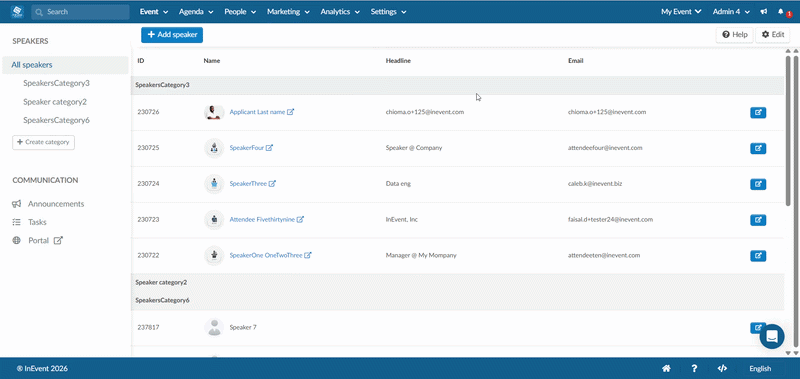Click the Help button
Image resolution: width=800 pixels, height=379 pixels.
tap(735, 35)
